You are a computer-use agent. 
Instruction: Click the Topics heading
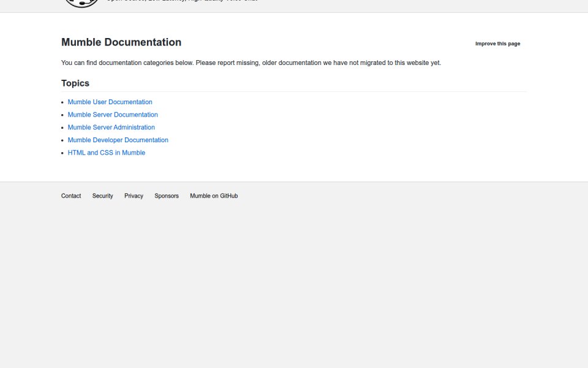[x=75, y=83]
